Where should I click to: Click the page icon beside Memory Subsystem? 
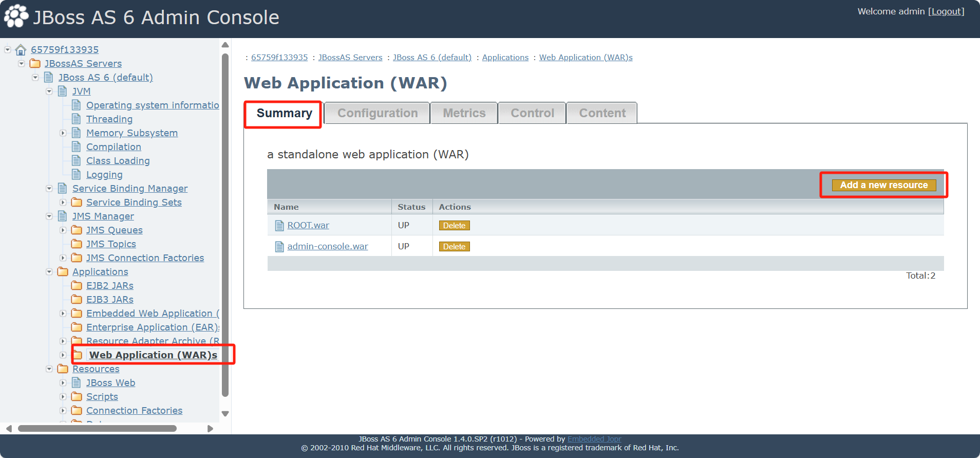tap(77, 133)
